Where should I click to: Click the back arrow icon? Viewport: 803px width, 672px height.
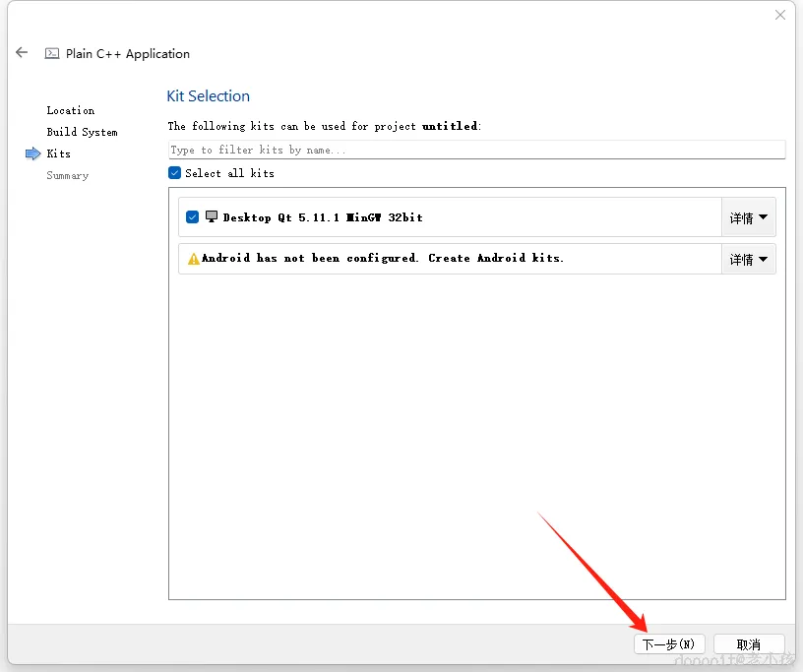[x=22, y=52]
